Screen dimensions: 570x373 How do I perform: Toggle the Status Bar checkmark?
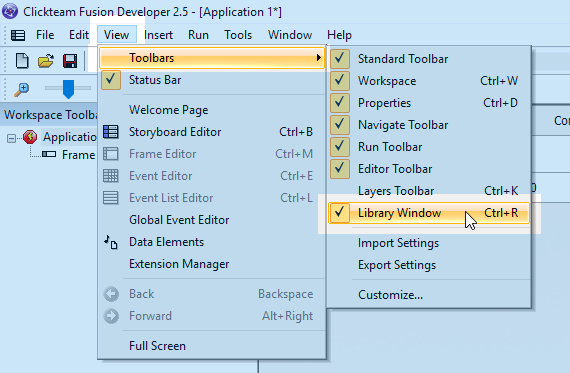(x=111, y=80)
